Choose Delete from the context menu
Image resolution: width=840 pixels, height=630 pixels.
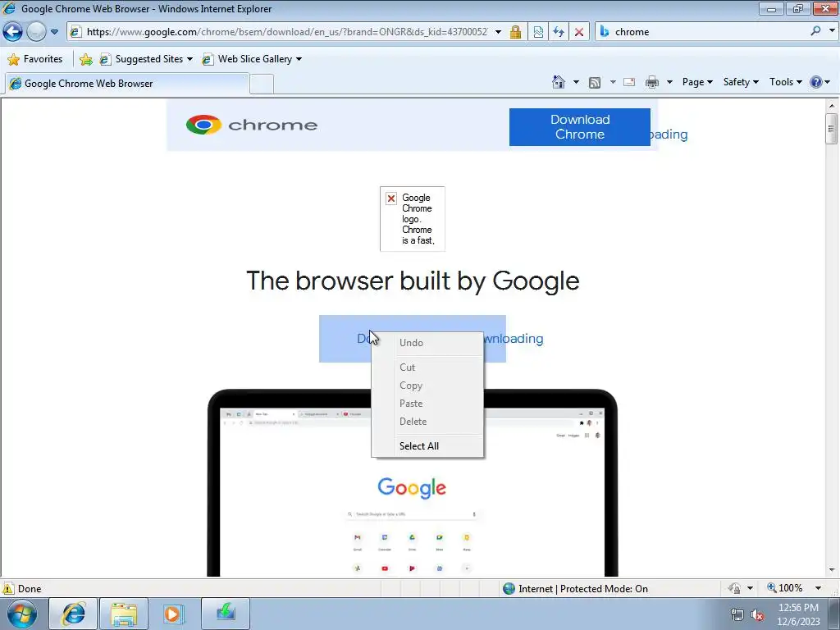point(427,422)
